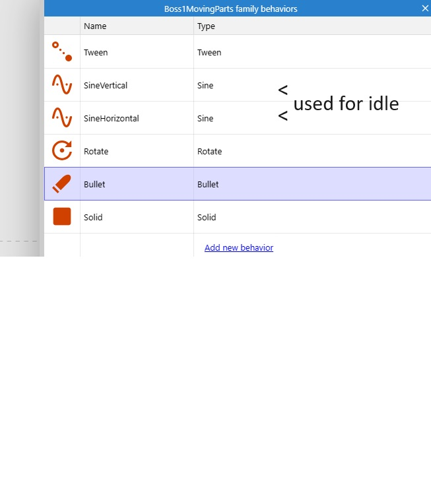Close the family behaviors dialog
This screenshot has width=431, height=504.
pyautogui.click(x=425, y=9)
